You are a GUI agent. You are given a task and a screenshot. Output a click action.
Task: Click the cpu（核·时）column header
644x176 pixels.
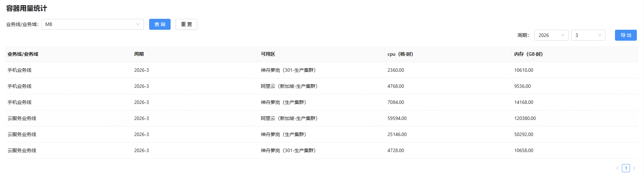point(400,54)
